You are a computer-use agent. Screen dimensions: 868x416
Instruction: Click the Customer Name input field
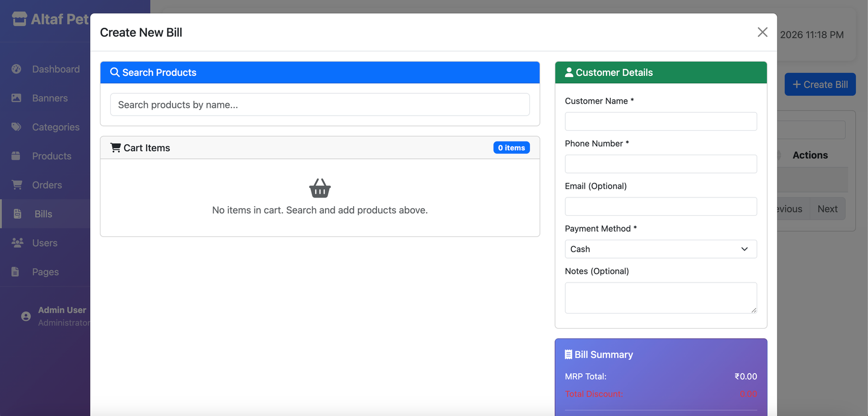(661, 121)
